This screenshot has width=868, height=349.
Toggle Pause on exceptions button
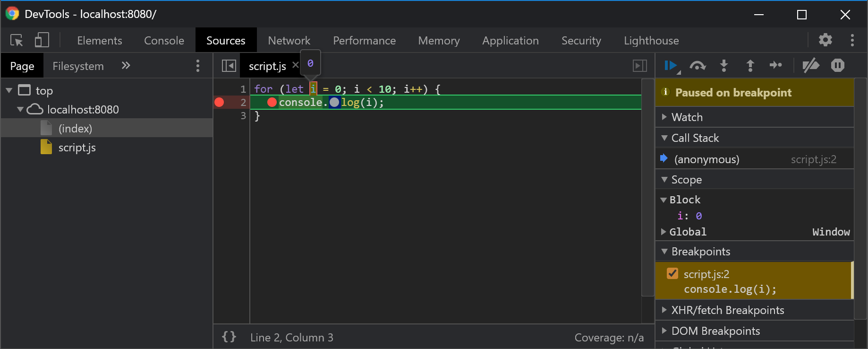tap(837, 66)
